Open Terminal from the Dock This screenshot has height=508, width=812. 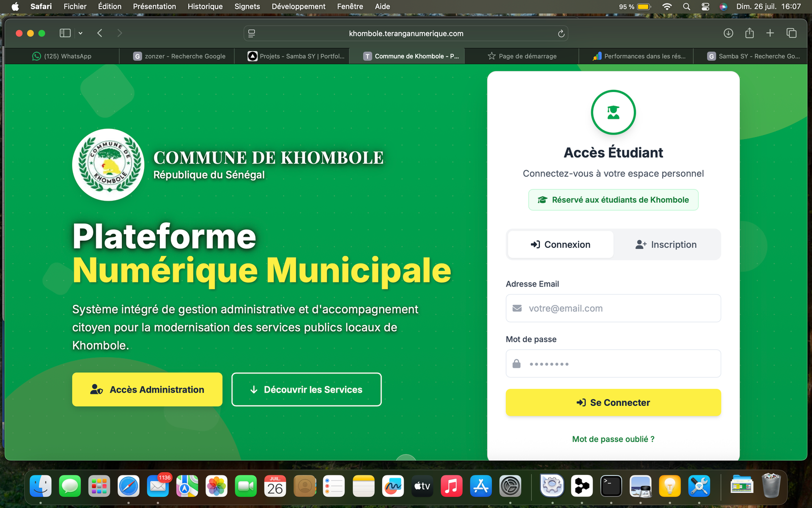[611, 486]
